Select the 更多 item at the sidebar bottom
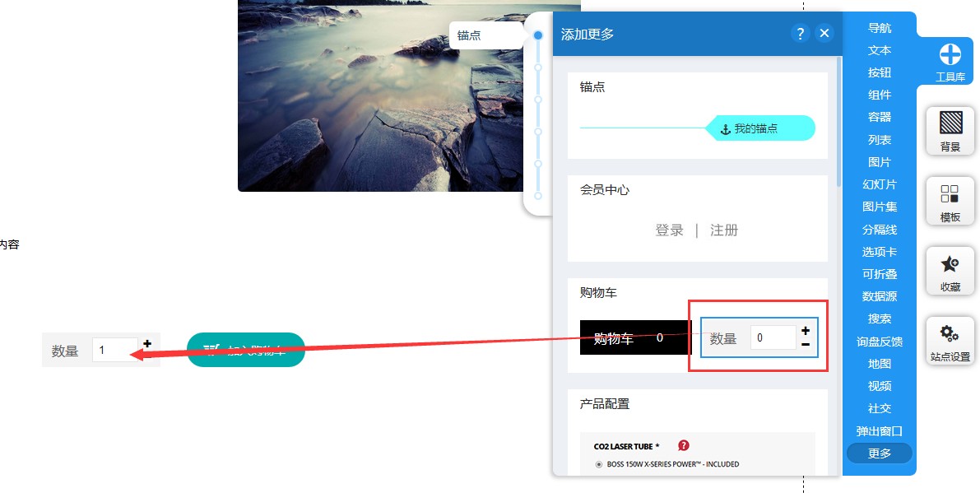This screenshot has width=980, height=493. click(880, 453)
